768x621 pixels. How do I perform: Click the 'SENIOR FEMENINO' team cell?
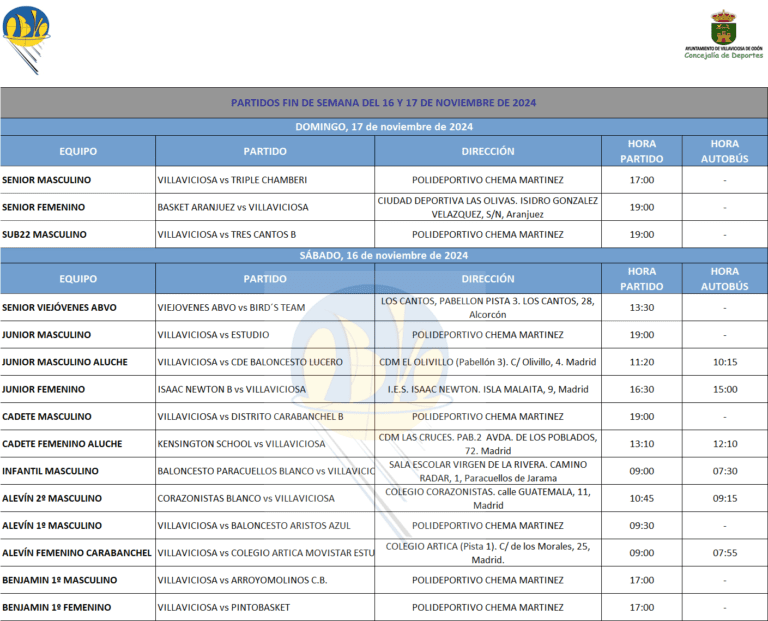(x=77, y=207)
